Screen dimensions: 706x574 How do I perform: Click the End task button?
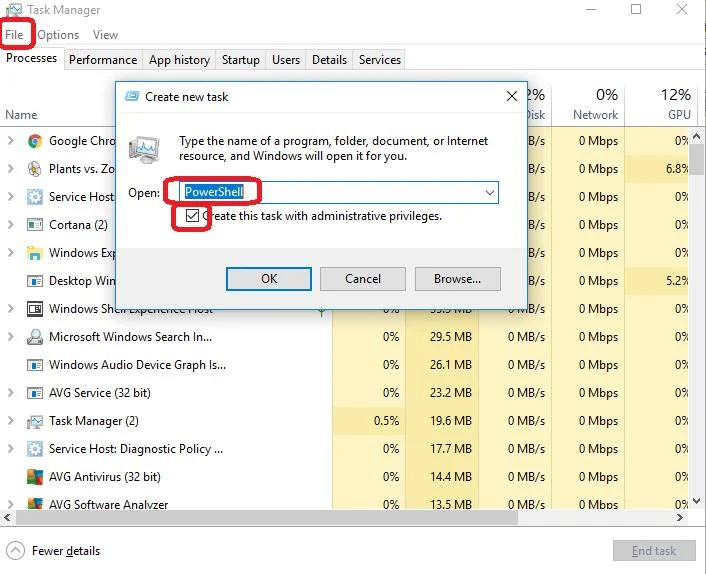[654, 551]
